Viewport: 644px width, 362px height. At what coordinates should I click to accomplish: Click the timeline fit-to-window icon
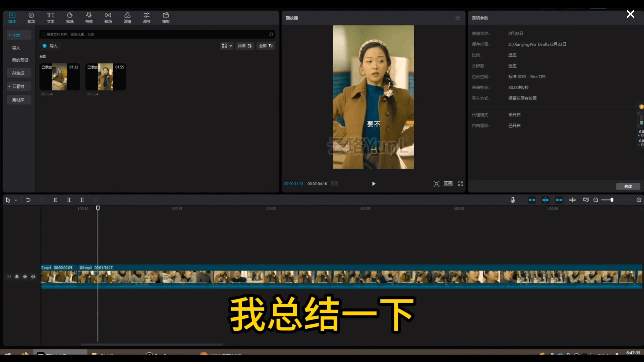pos(586,200)
